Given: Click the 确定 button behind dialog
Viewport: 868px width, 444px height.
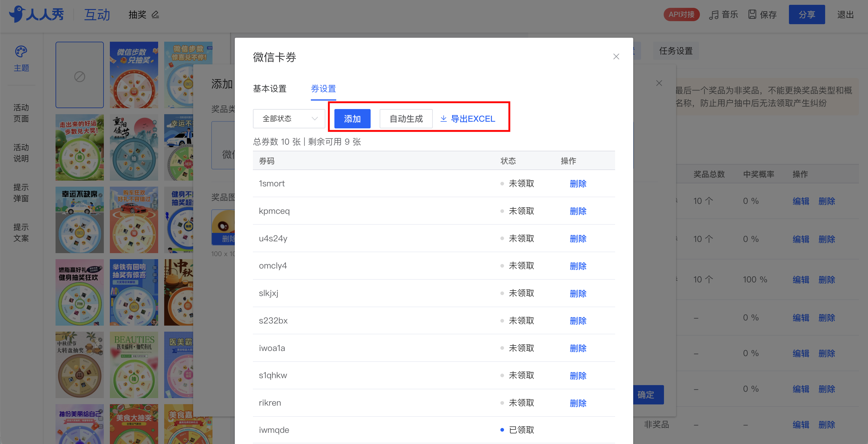Looking at the screenshot, I should pos(648,395).
